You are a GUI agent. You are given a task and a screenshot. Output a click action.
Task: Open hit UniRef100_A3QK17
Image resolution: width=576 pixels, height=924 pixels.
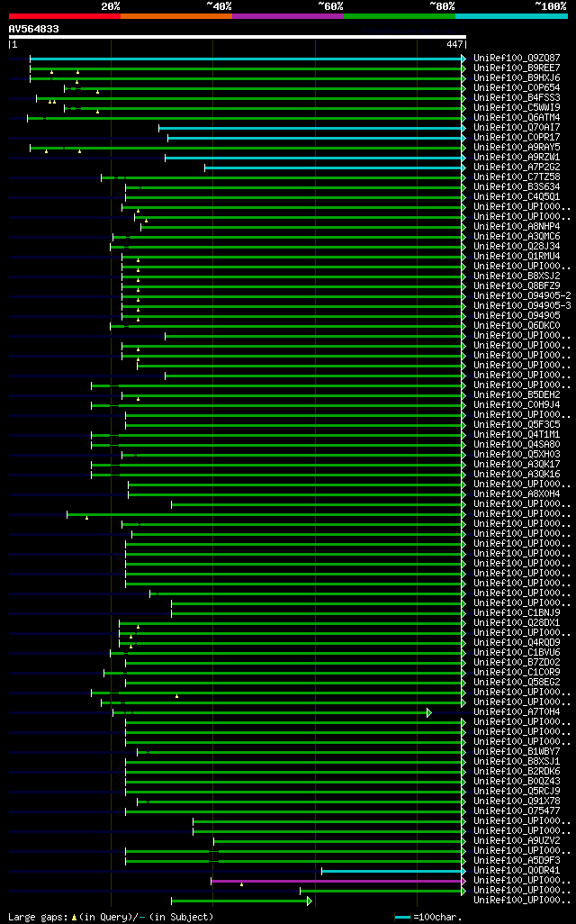pyautogui.click(x=517, y=465)
